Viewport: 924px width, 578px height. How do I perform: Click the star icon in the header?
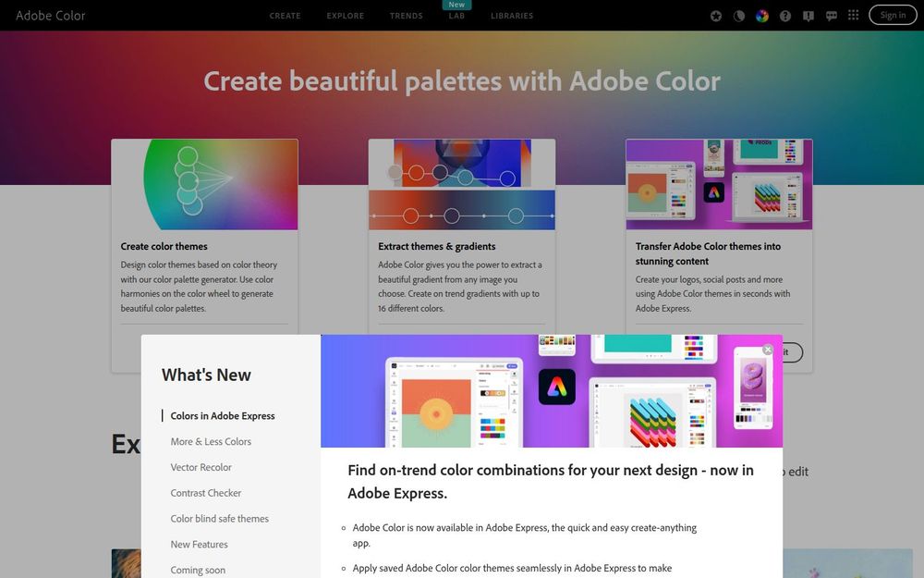click(716, 16)
